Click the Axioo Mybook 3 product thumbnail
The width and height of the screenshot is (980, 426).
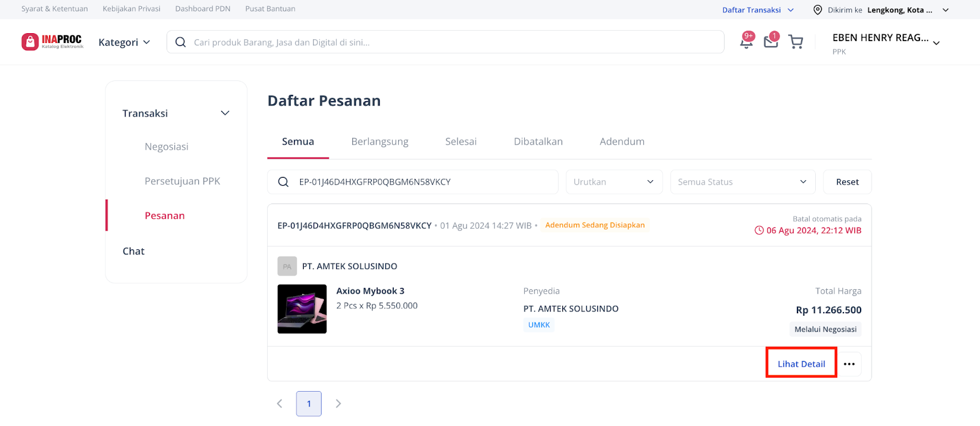[302, 309]
